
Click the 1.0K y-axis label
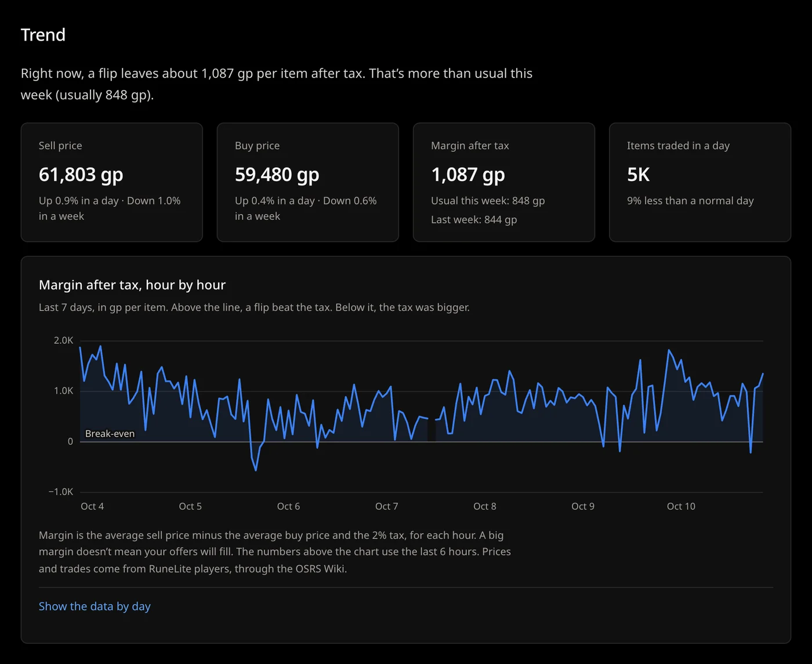pos(64,391)
